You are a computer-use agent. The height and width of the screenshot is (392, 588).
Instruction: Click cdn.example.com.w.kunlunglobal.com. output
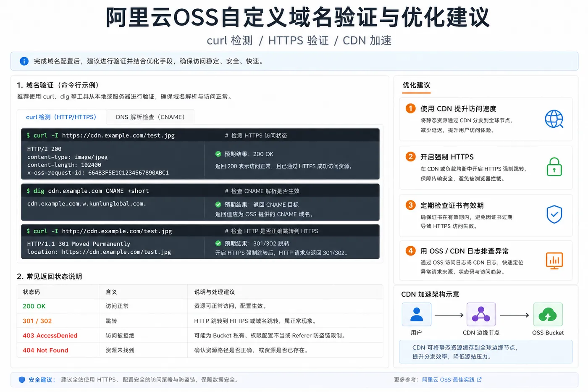tap(87, 204)
